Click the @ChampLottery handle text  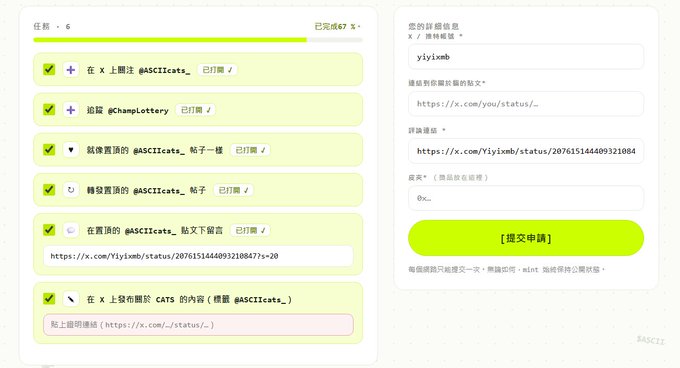pos(138,111)
